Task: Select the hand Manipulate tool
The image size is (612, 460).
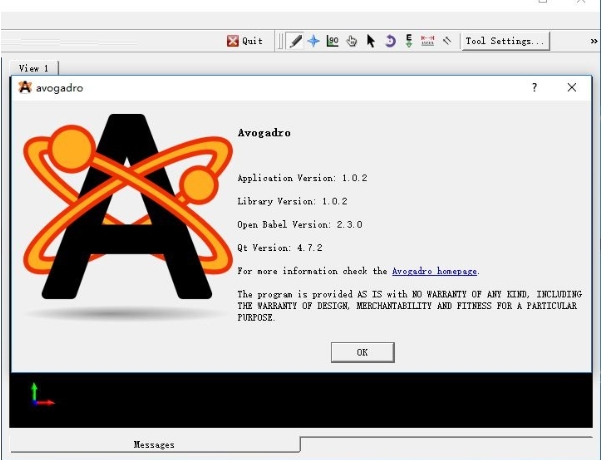Action: (x=351, y=41)
